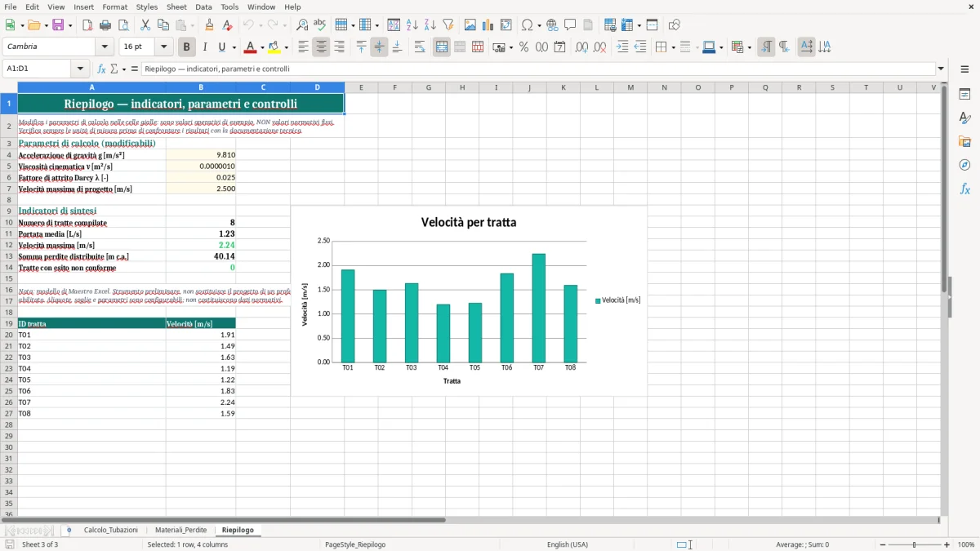Open Find & Replace
980x551 pixels.
302,25
